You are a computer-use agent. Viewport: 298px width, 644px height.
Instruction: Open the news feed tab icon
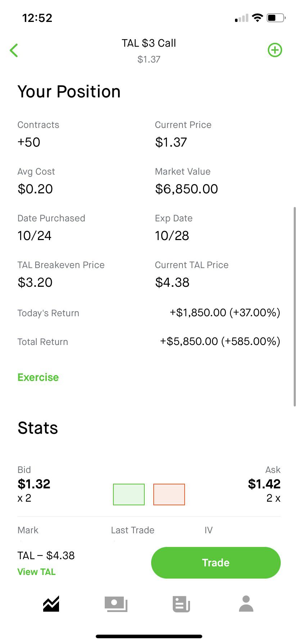(x=181, y=604)
